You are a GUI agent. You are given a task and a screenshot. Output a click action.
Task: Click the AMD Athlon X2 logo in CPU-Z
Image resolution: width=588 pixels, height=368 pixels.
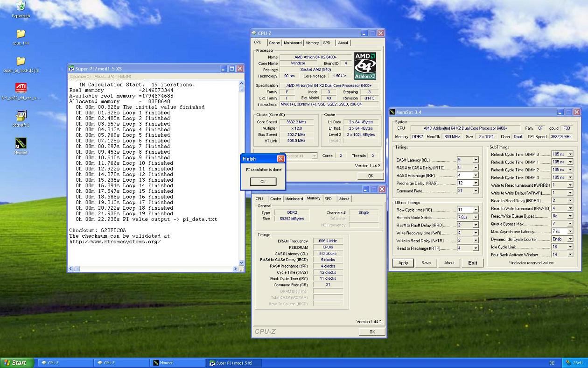tap(365, 66)
